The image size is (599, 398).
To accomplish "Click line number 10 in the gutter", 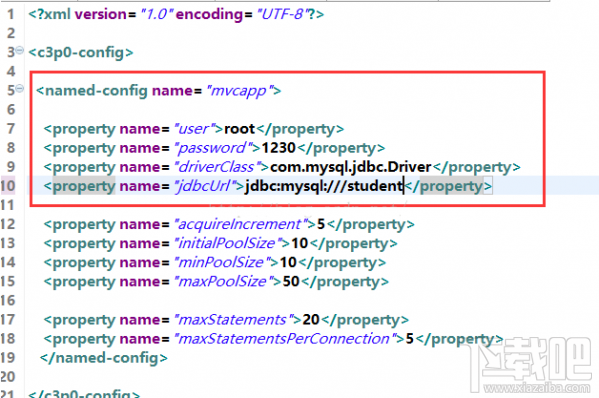I will (x=8, y=186).
